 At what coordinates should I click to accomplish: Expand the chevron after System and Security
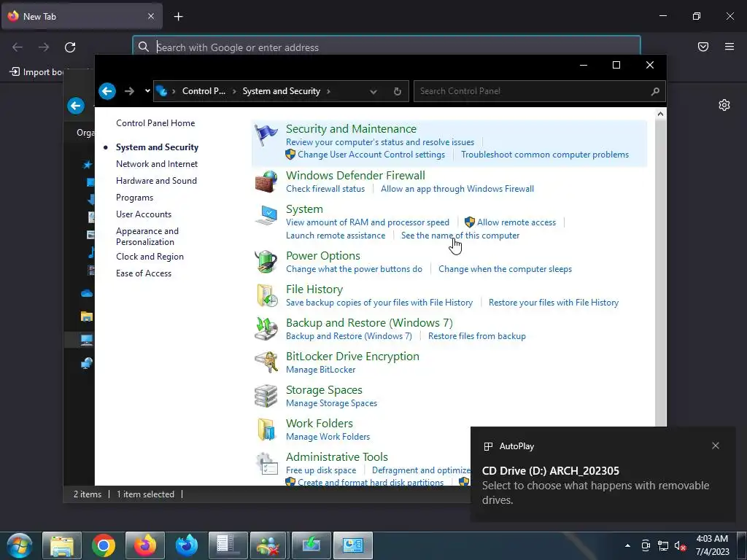pyautogui.click(x=328, y=91)
